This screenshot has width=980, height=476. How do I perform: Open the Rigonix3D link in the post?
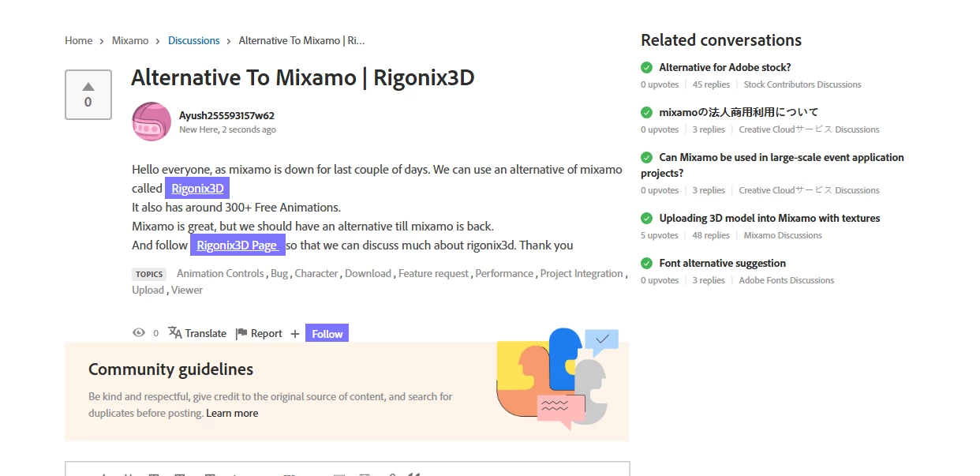pyautogui.click(x=197, y=189)
